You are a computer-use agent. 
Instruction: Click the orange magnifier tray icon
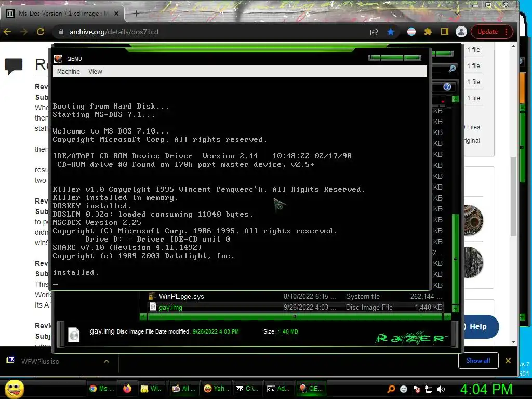tap(391, 389)
